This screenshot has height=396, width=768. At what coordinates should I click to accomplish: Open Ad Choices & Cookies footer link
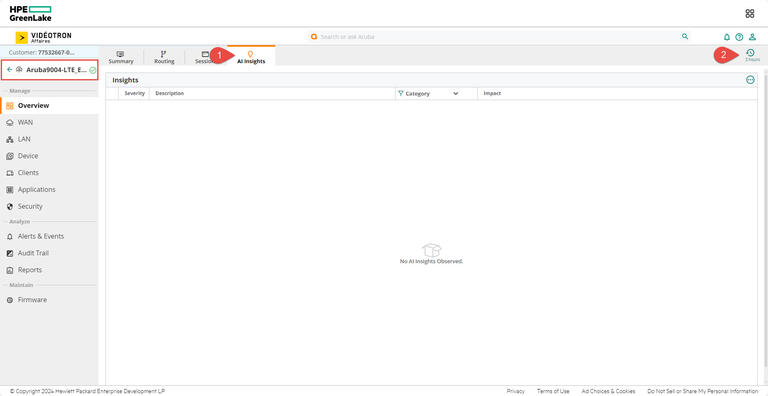click(608, 391)
